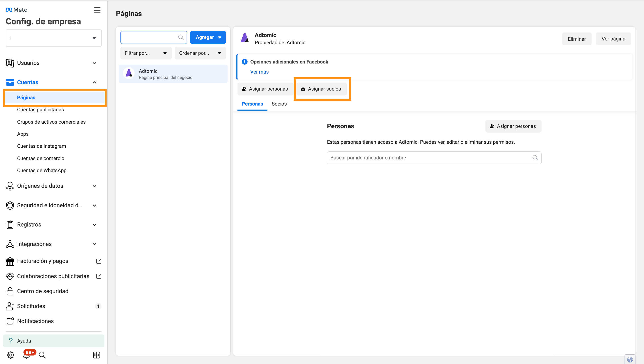This screenshot has width=644, height=364.
Task: Go to Cuentas de WhatsApp
Action: tap(42, 171)
